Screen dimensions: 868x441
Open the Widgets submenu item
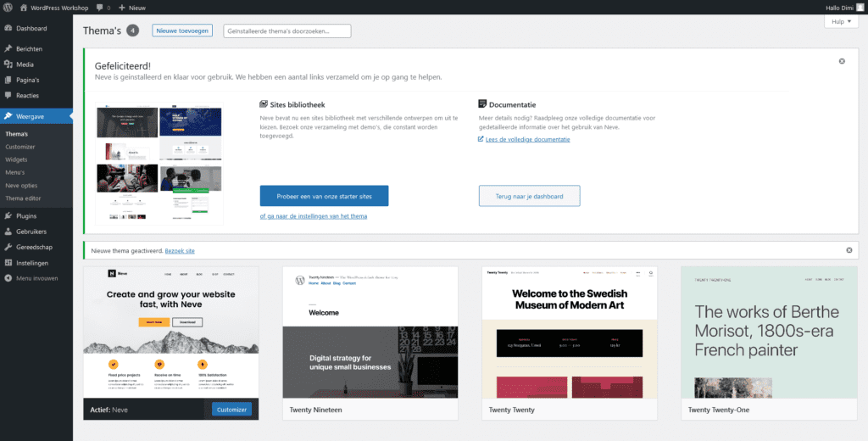coord(16,159)
